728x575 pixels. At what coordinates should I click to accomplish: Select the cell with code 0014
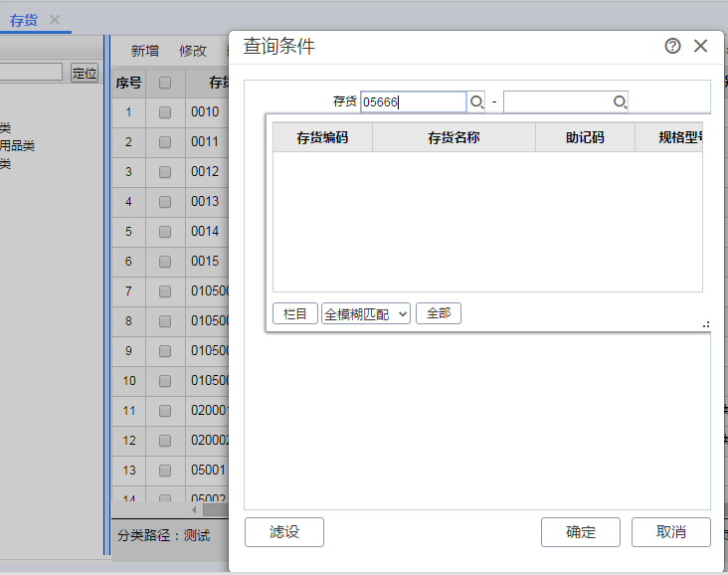pos(207,232)
